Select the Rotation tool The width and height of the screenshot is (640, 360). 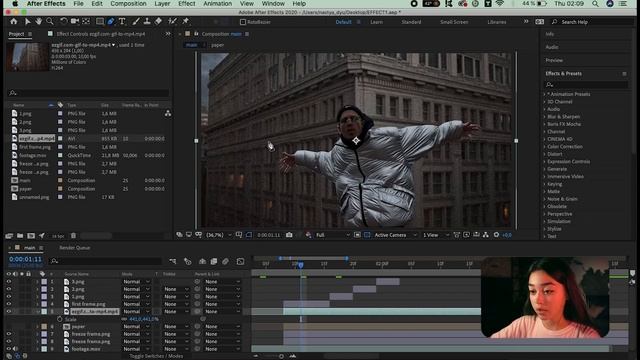coord(64,22)
